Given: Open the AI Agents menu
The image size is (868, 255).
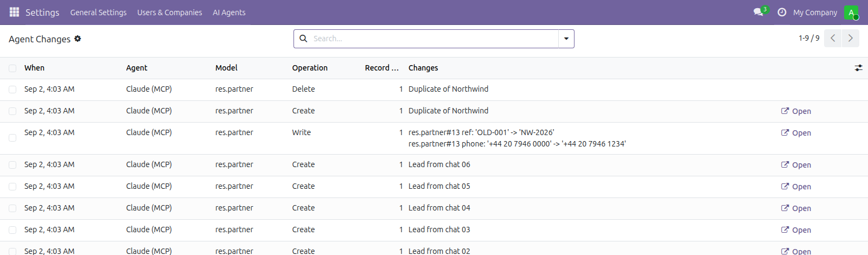Looking at the screenshot, I should point(229,12).
